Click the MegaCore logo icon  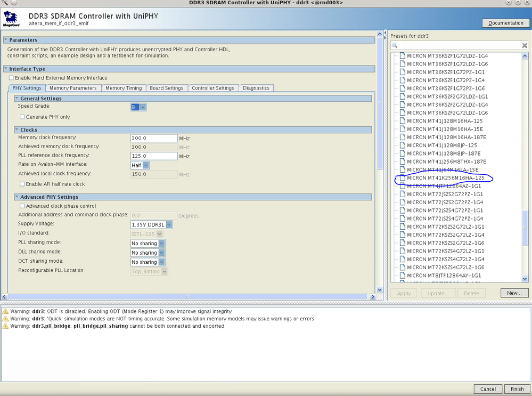(x=11, y=19)
